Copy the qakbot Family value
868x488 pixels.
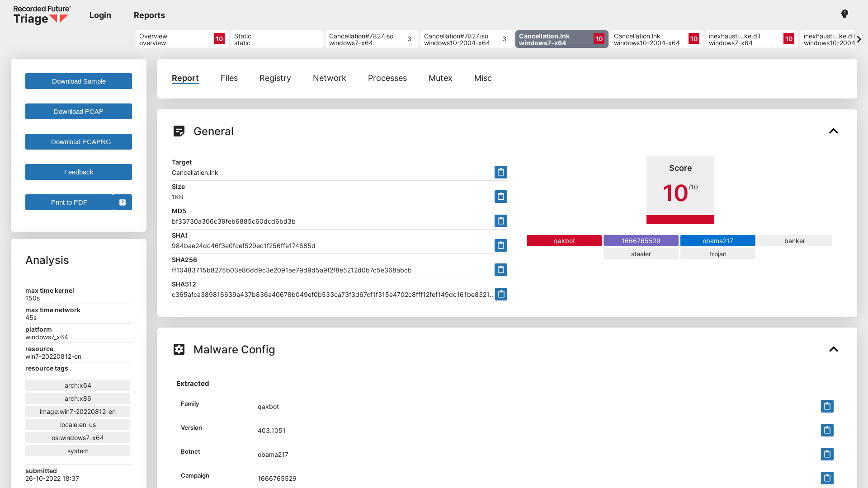tap(827, 406)
